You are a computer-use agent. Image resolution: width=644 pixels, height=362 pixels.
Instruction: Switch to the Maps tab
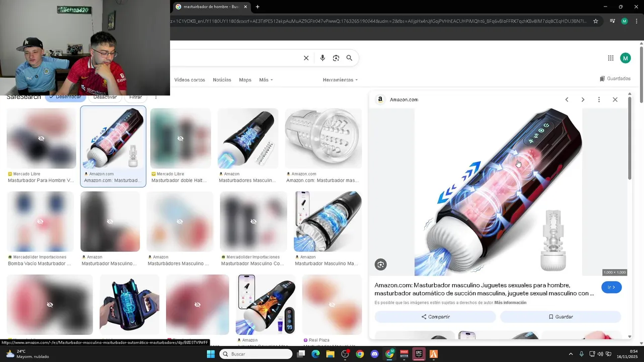point(245,80)
